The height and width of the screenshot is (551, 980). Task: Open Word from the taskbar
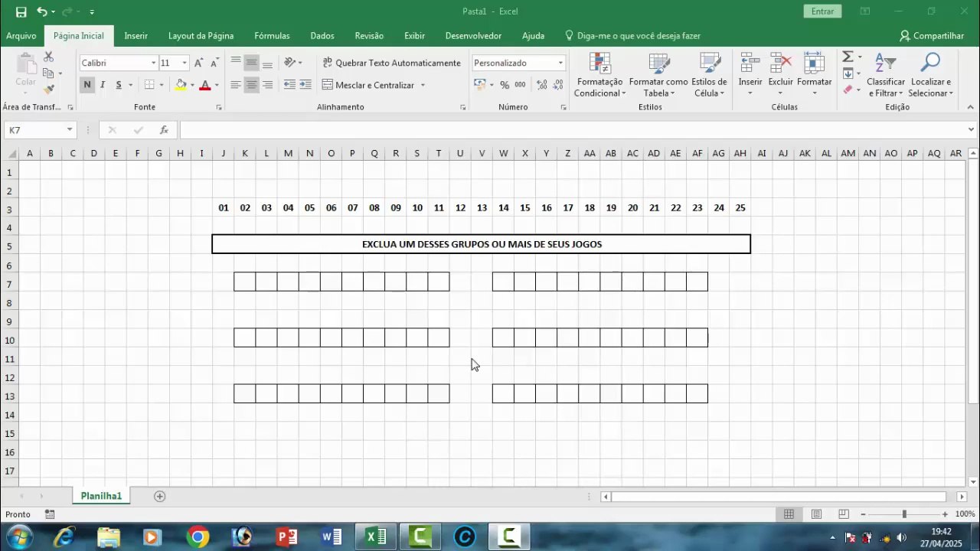pyautogui.click(x=332, y=536)
